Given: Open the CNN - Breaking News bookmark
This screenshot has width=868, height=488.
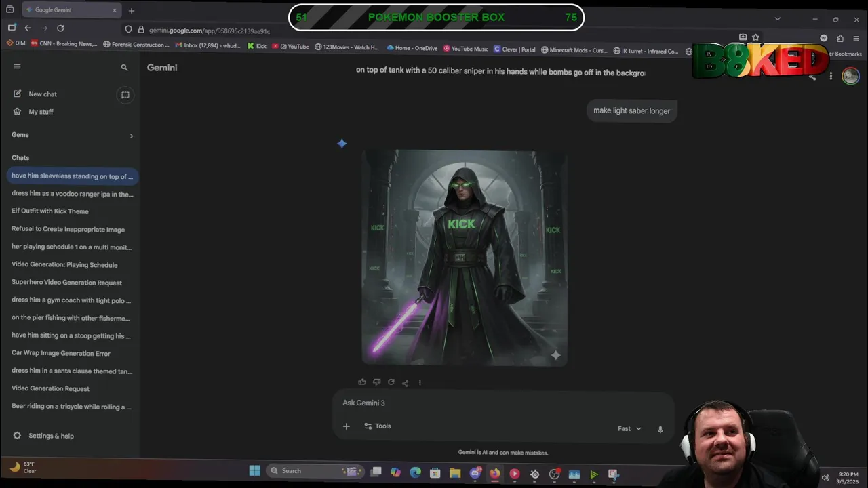Looking at the screenshot, I should coord(64,45).
